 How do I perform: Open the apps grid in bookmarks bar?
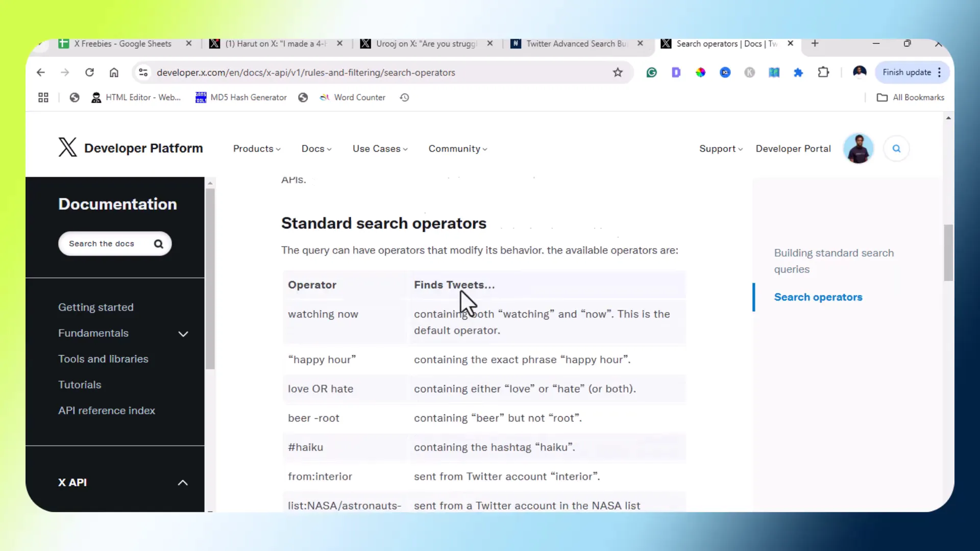click(43, 97)
